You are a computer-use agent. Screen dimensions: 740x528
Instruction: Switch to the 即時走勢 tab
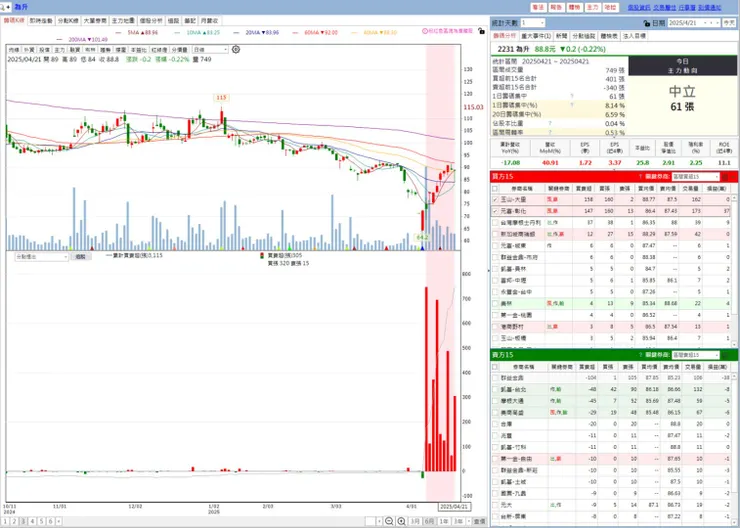click(41, 21)
